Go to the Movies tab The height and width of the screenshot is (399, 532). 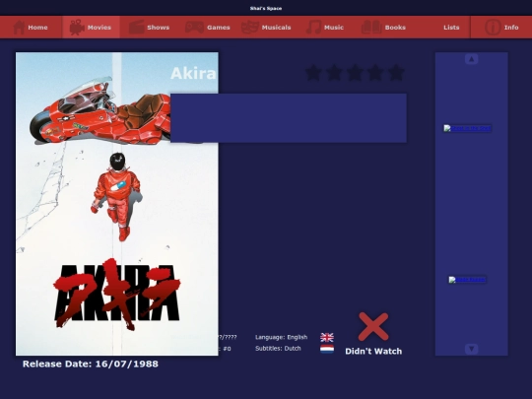click(91, 28)
